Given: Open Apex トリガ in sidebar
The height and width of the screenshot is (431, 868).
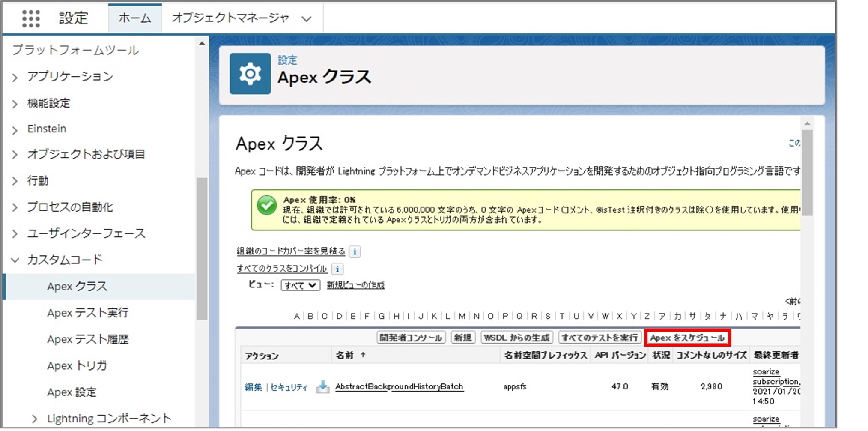Looking at the screenshot, I should 77,365.
